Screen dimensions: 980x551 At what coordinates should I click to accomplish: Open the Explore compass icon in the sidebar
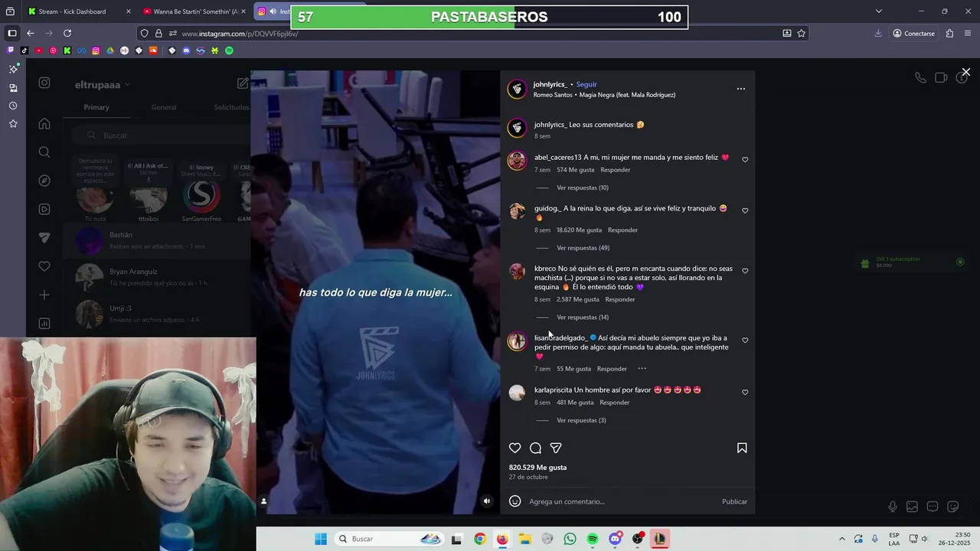coord(44,181)
